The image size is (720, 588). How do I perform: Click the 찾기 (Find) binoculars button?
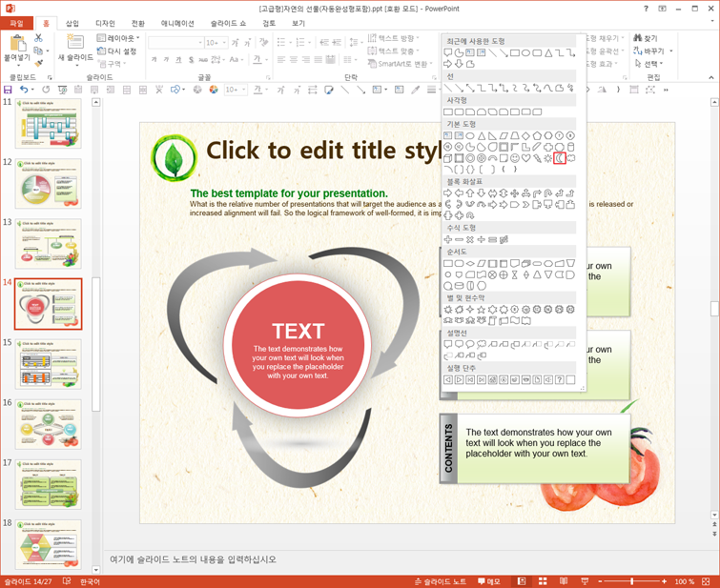(x=646, y=38)
